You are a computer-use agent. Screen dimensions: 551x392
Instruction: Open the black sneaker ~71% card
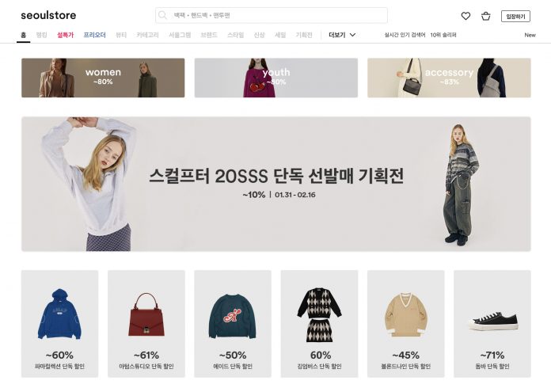tap(492, 324)
